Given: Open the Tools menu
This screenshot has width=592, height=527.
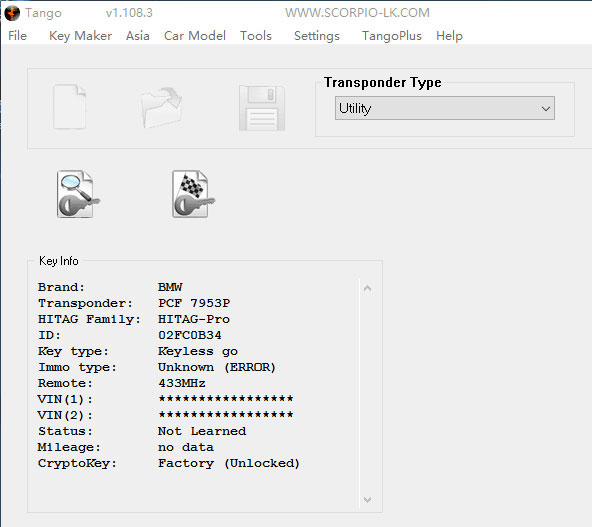Looking at the screenshot, I should 256,36.
